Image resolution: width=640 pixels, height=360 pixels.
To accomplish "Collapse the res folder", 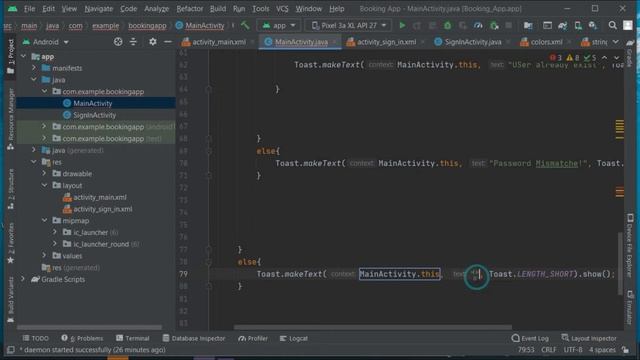I will (34, 162).
